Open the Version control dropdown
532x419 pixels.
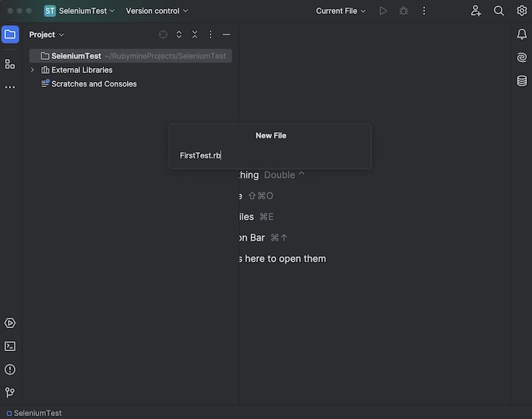tap(157, 11)
